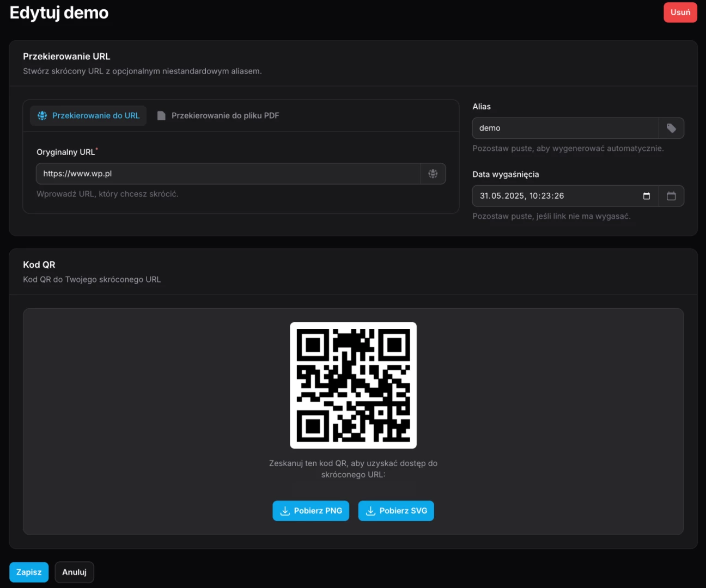The width and height of the screenshot is (706, 588).
Task: Save changes with Zapisz button
Action: pos(29,572)
